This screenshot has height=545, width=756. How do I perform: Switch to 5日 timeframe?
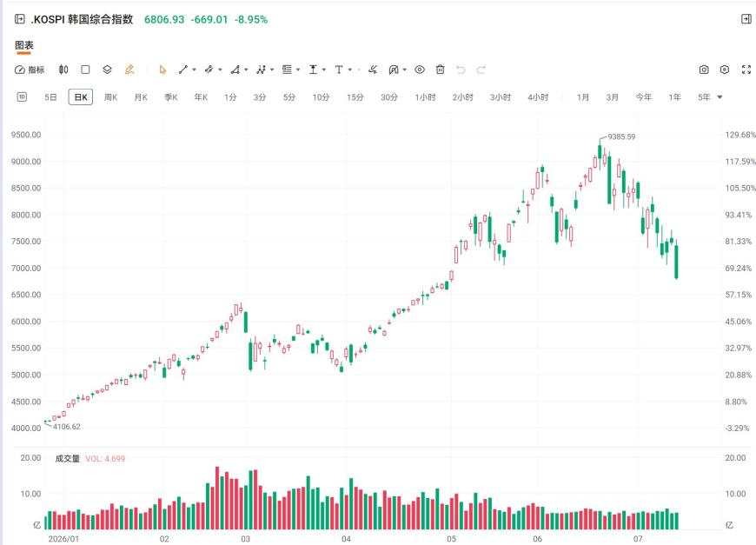[50, 97]
